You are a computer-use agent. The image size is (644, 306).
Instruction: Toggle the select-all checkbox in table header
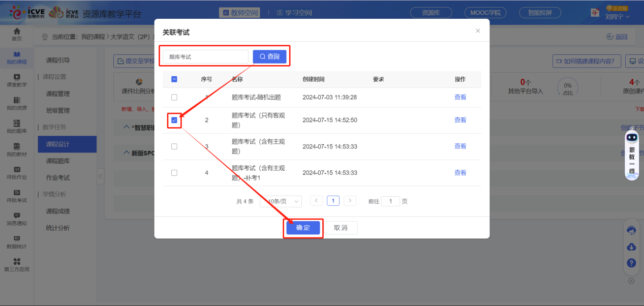click(174, 79)
